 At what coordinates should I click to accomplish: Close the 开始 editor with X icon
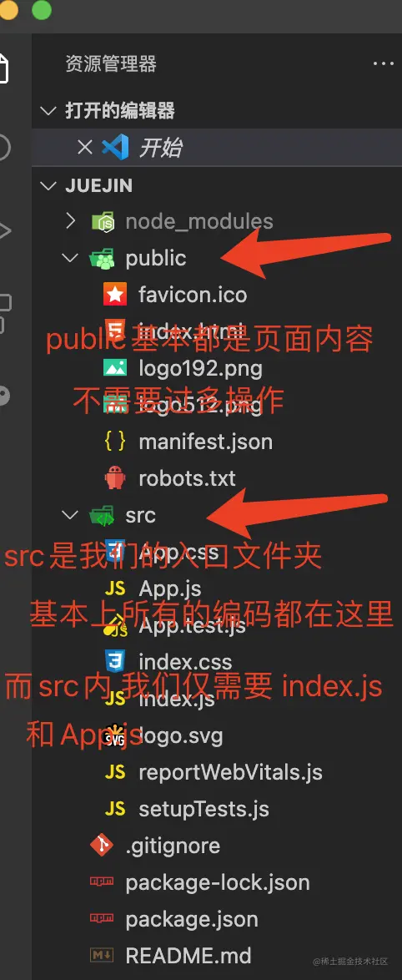pos(84,148)
